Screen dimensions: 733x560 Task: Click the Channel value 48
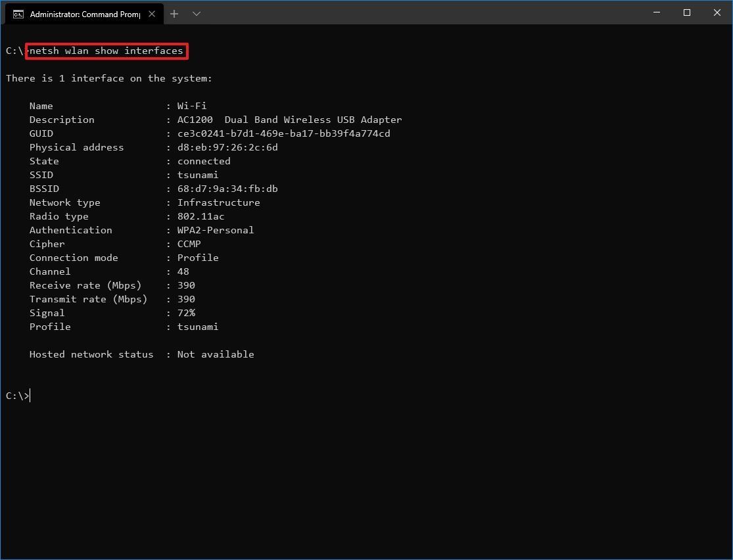[x=183, y=271]
